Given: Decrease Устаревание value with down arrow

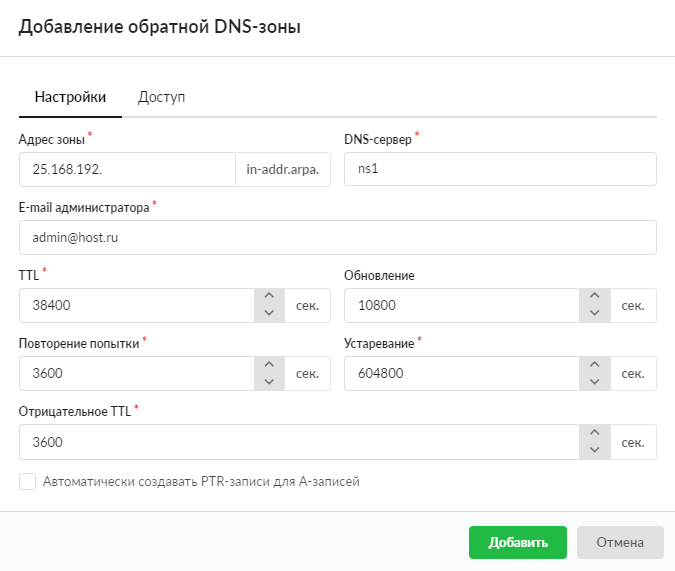Looking at the screenshot, I should (x=593, y=382).
